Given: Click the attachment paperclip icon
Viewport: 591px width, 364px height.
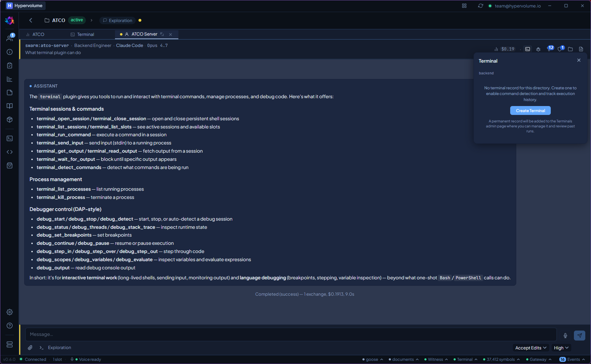Looking at the screenshot, I should pyautogui.click(x=30, y=348).
